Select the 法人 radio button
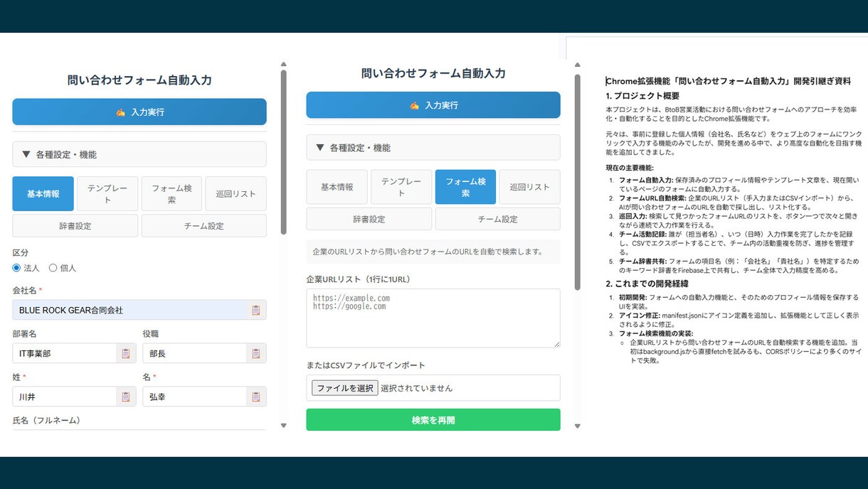The height and width of the screenshot is (489, 868). tap(17, 268)
